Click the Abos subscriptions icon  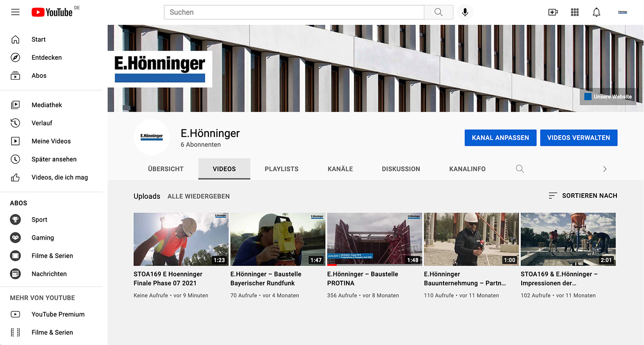point(16,75)
